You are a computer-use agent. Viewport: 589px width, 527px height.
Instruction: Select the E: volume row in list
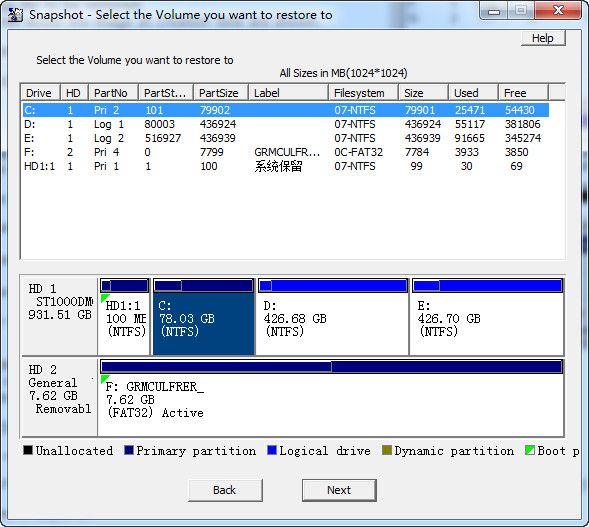click(x=285, y=138)
